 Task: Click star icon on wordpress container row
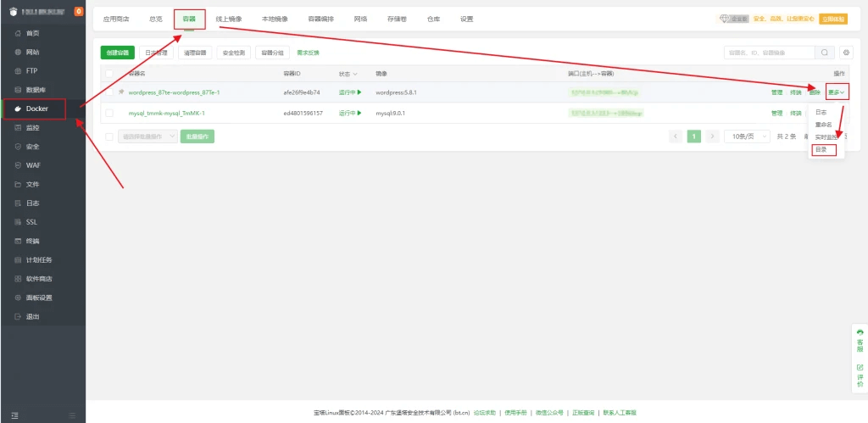pyautogui.click(x=121, y=92)
